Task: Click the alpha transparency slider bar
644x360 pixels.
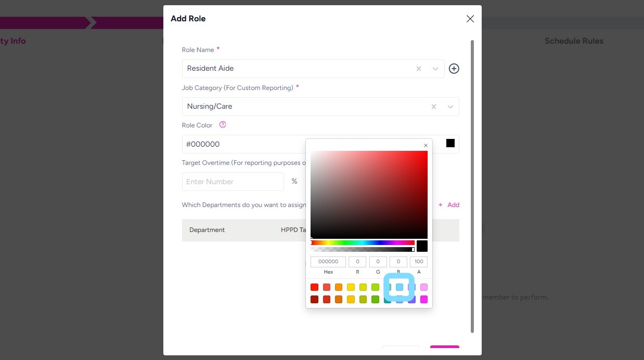Action: 363,249
